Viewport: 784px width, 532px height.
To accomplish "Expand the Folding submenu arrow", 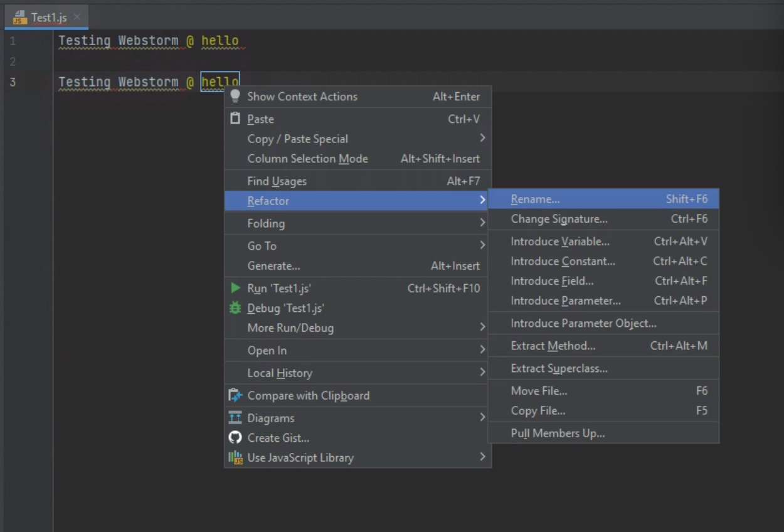I will pyautogui.click(x=482, y=223).
